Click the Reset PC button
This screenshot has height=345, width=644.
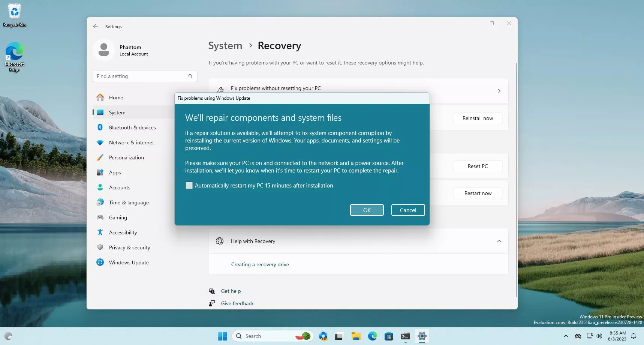click(x=478, y=166)
